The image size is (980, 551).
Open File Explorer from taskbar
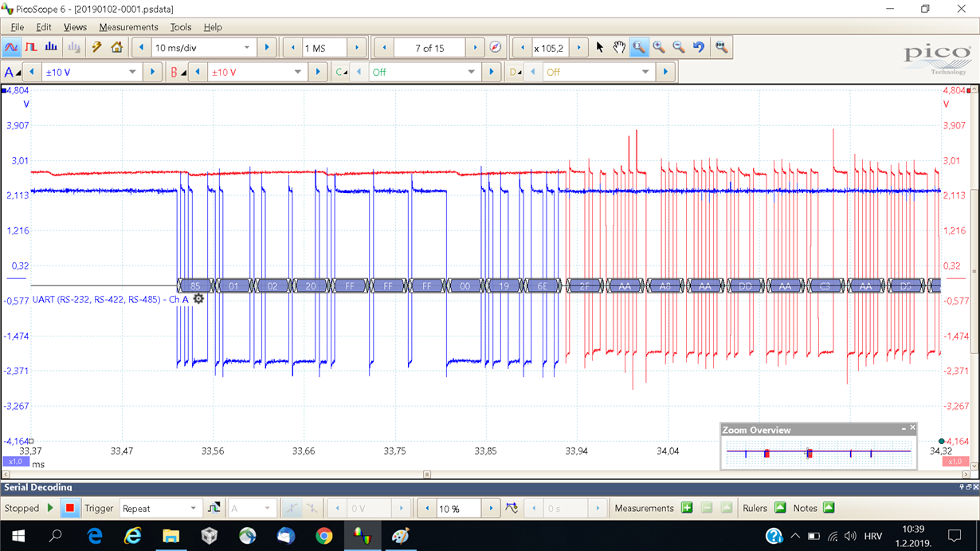click(x=171, y=536)
